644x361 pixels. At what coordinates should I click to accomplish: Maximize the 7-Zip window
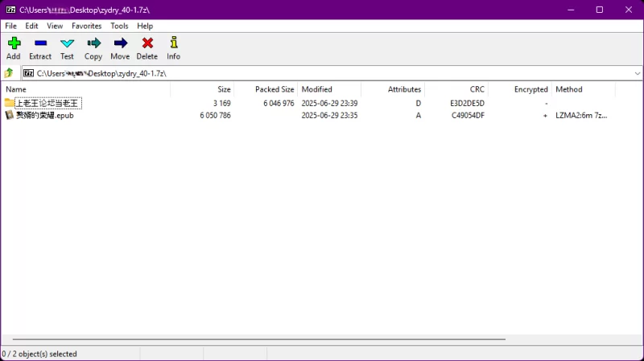600,10
